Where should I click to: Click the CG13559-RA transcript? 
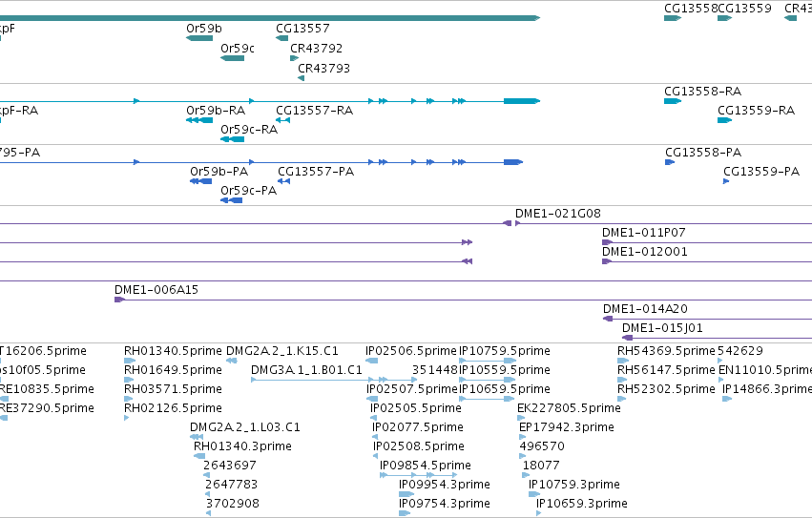(x=724, y=120)
